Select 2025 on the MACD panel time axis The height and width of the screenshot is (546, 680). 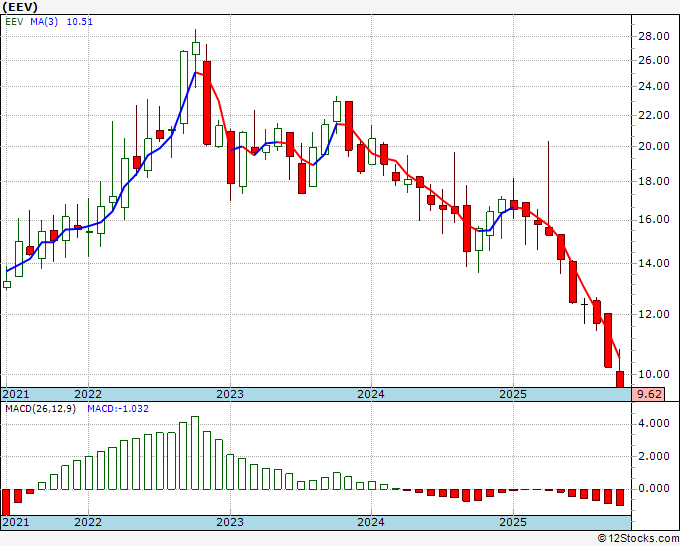click(512, 522)
